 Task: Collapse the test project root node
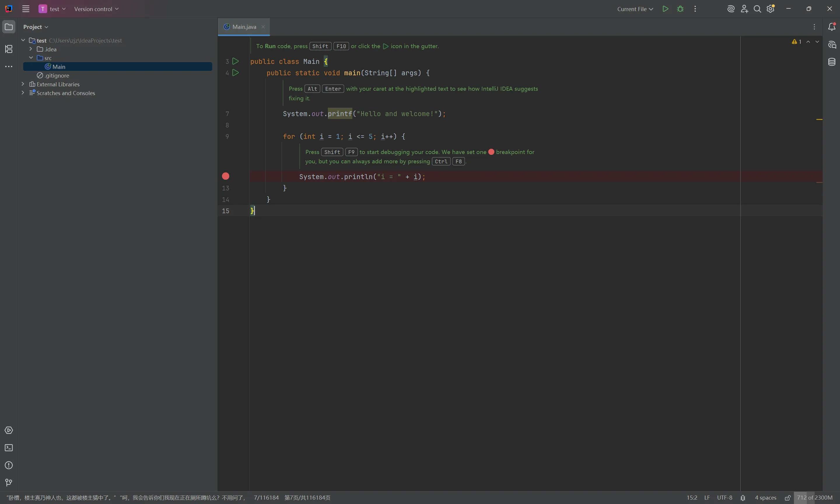tap(23, 40)
